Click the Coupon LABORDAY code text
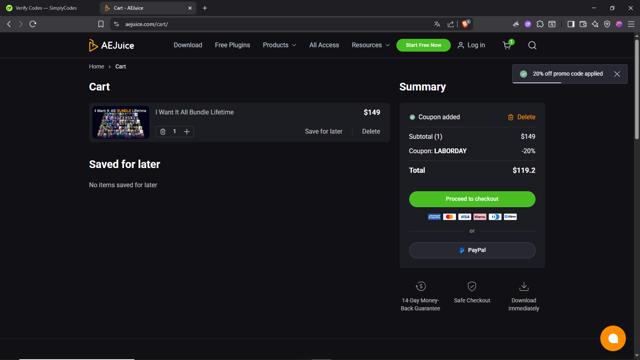 (450, 151)
